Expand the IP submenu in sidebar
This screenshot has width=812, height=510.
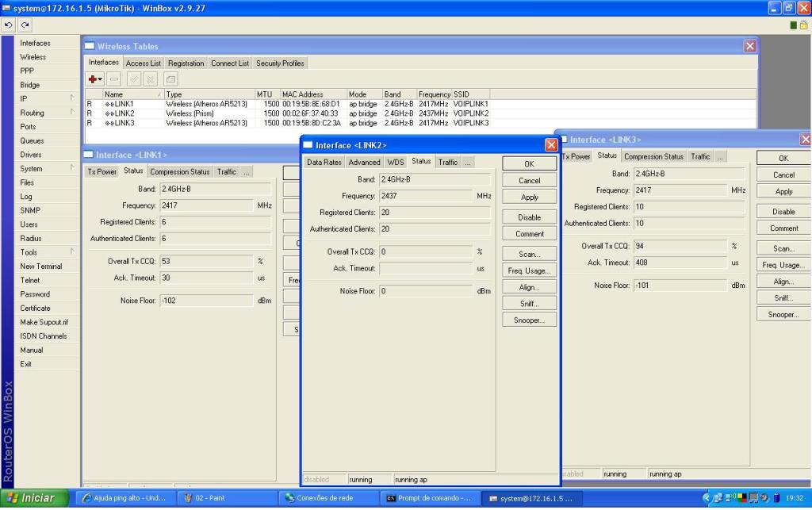(72, 98)
